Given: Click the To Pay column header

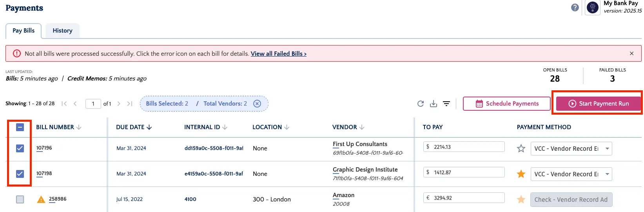Looking at the screenshot, I should [x=433, y=127].
